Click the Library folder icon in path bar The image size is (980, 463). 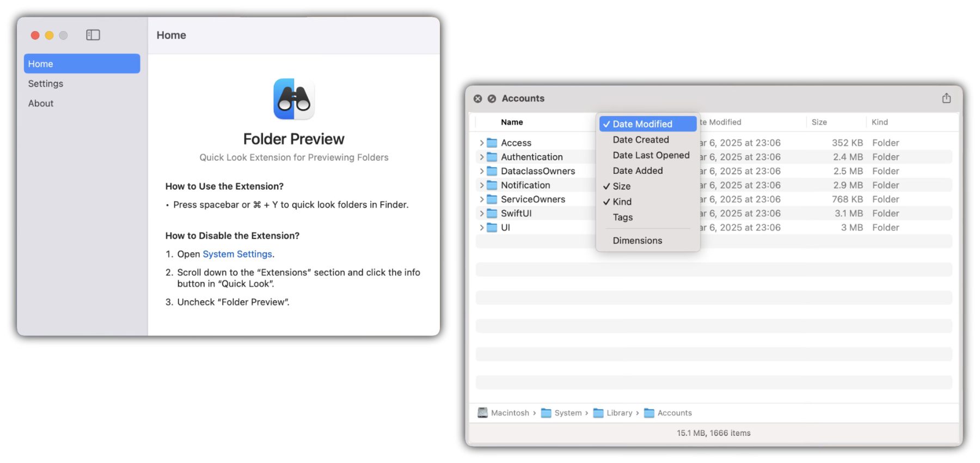coord(598,413)
